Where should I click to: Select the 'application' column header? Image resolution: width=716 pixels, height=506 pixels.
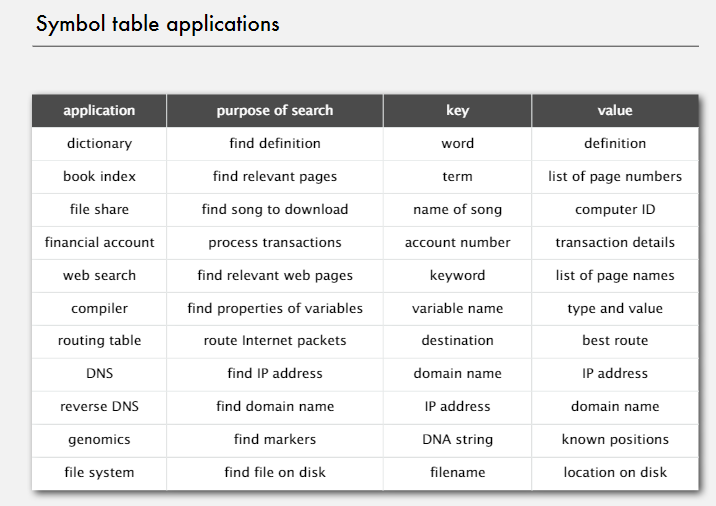(99, 110)
